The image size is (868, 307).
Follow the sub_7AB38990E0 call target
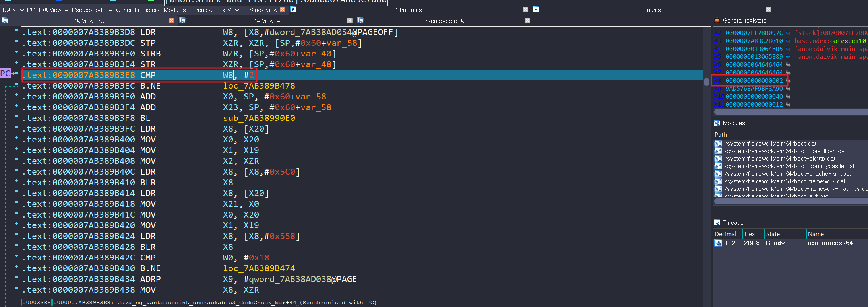pyautogui.click(x=259, y=118)
